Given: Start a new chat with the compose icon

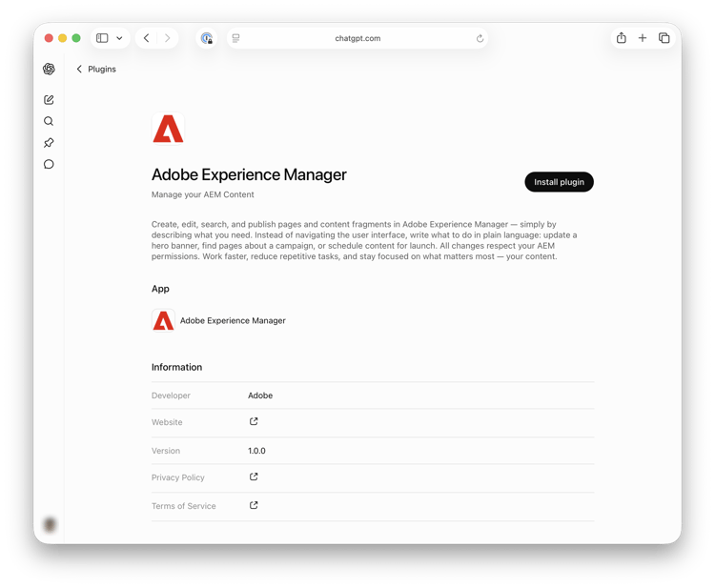Looking at the screenshot, I should point(49,100).
